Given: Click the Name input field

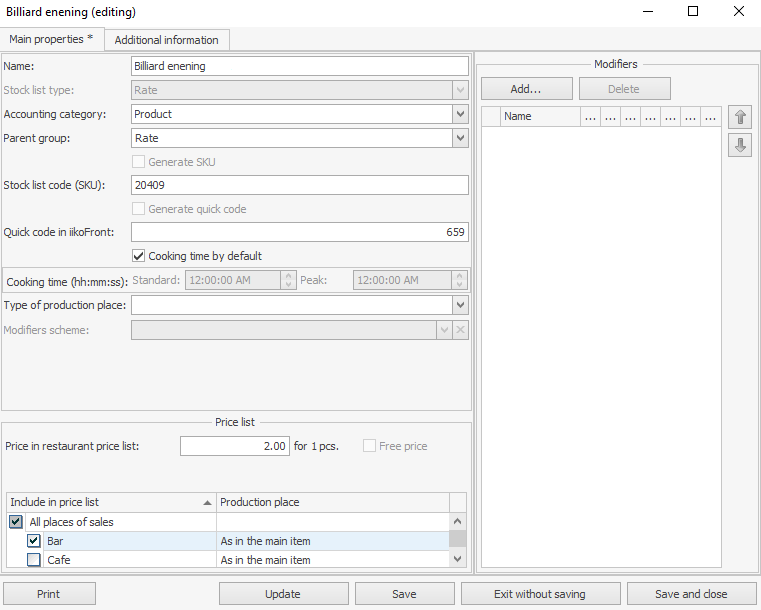Looking at the screenshot, I should (x=299, y=66).
